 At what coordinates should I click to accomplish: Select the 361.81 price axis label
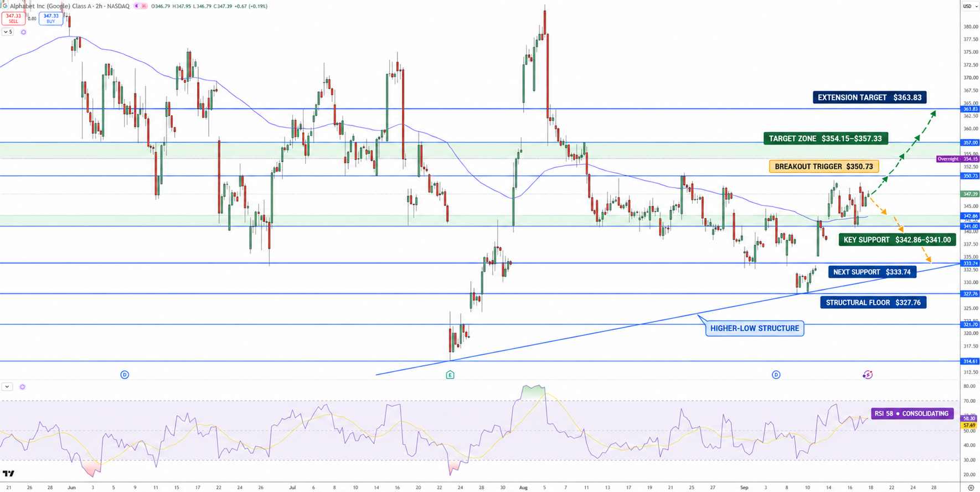[x=970, y=109]
